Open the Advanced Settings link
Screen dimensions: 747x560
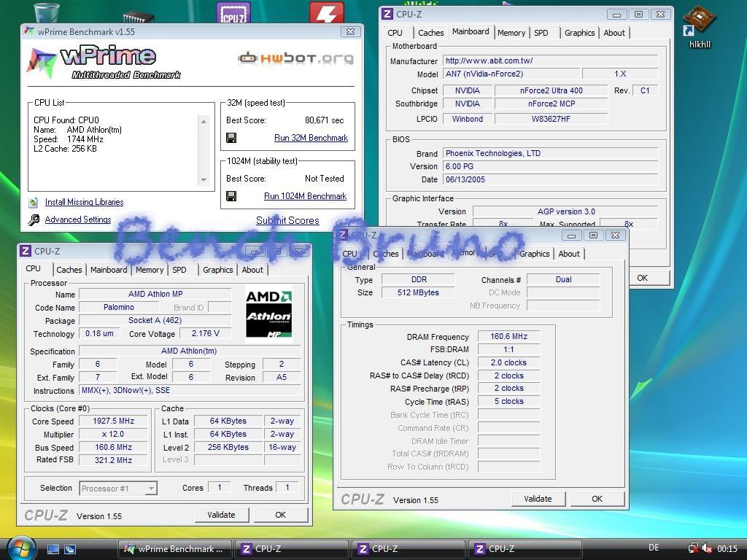coord(78,219)
